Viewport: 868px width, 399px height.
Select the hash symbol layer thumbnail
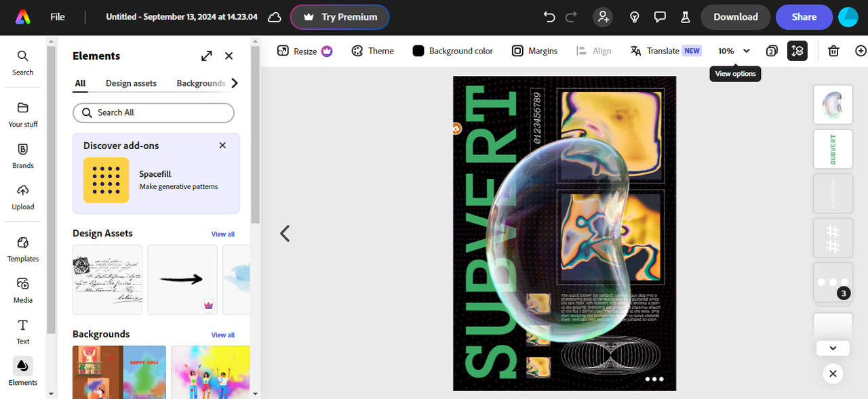click(833, 238)
